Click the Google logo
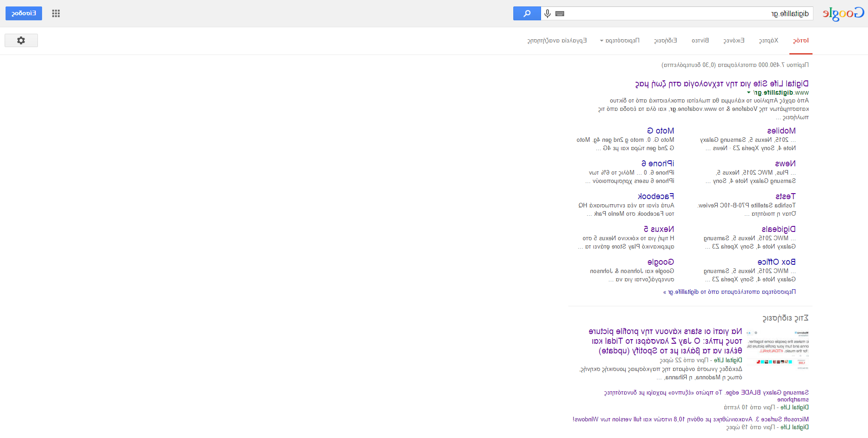 click(x=843, y=13)
